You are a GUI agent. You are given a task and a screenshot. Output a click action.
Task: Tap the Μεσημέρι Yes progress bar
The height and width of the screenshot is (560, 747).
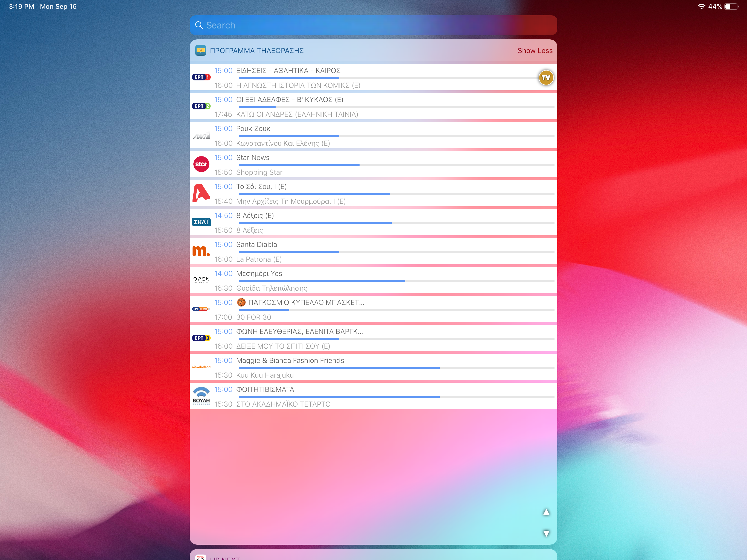pyautogui.click(x=396, y=281)
